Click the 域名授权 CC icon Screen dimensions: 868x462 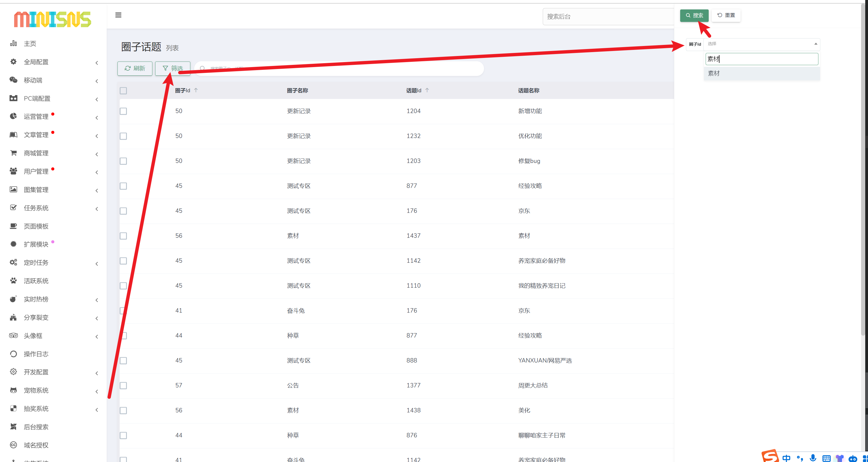click(14, 445)
